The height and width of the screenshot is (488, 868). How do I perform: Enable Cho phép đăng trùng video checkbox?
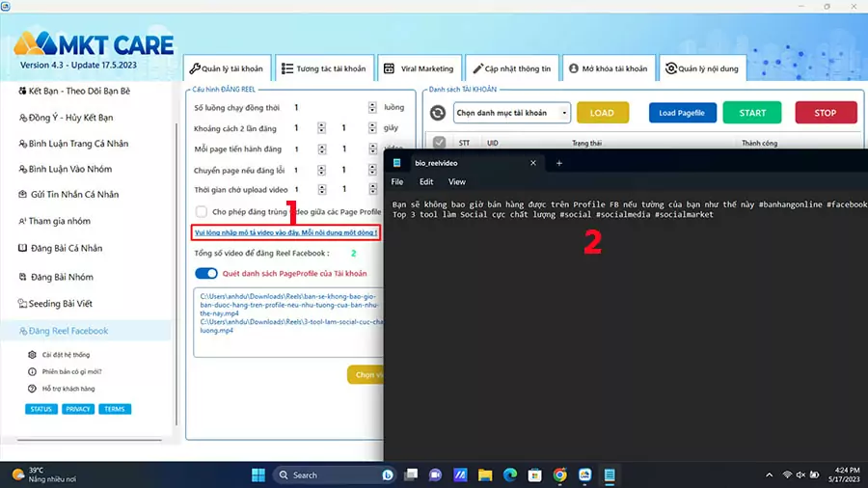pos(201,211)
